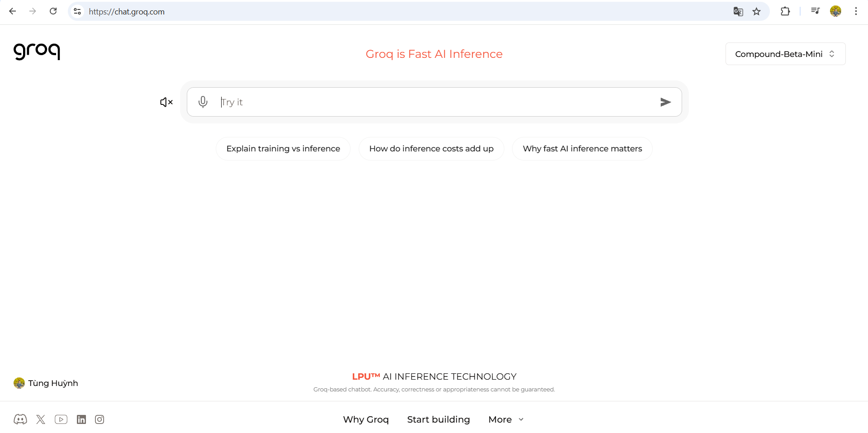Send the prompt with arrow button

click(x=665, y=102)
